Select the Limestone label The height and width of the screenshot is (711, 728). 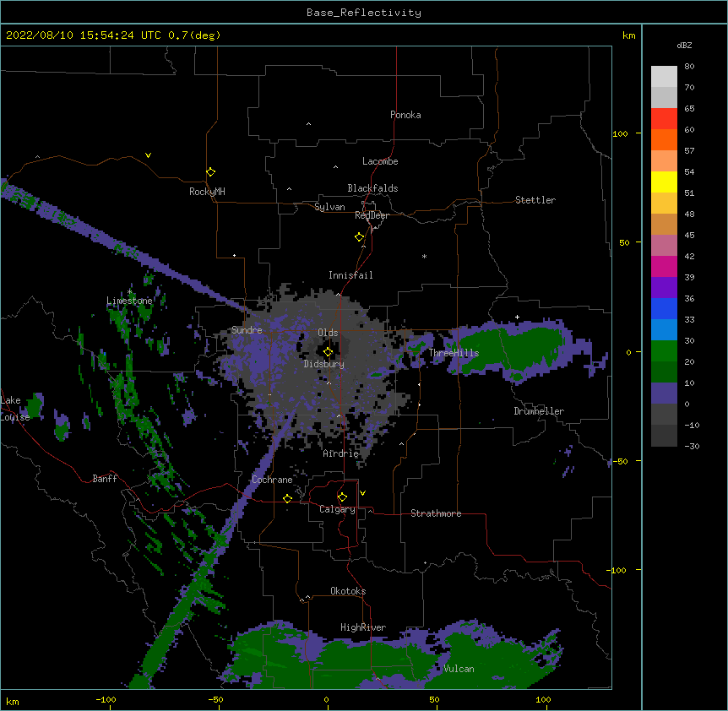(x=129, y=301)
